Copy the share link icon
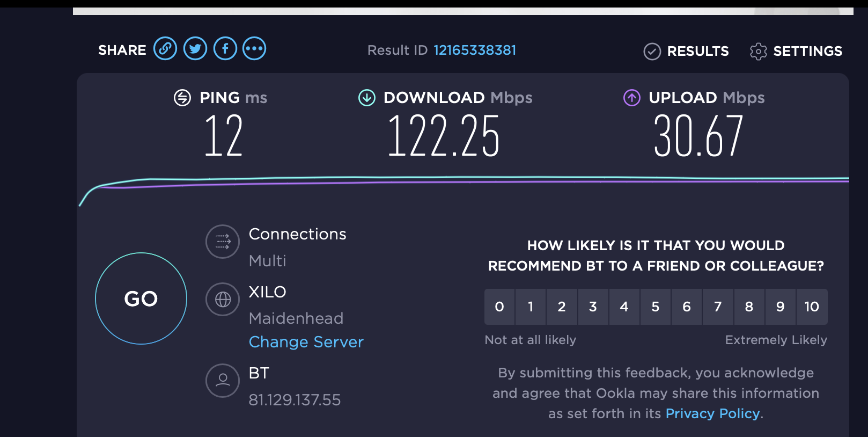The width and height of the screenshot is (868, 437). pos(165,49)
